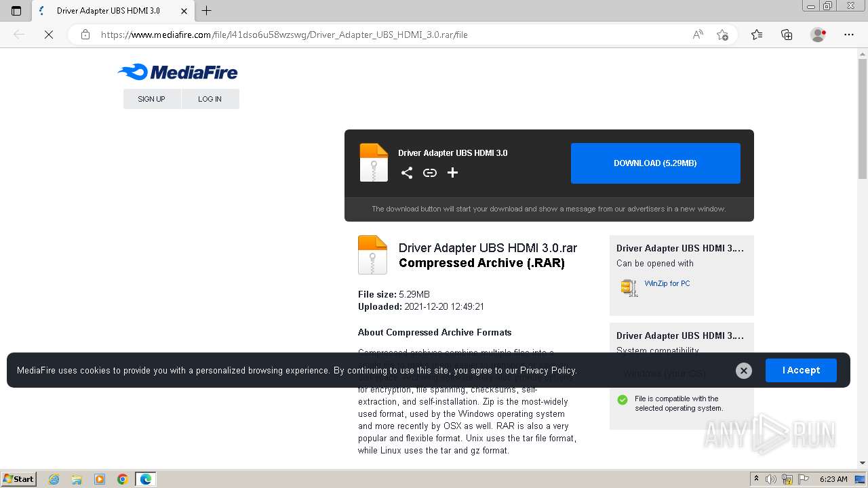Viewport: 868px width, 488px height.
Task: Open Read aloud icon in address bar
Action: (x=698, y=35)
